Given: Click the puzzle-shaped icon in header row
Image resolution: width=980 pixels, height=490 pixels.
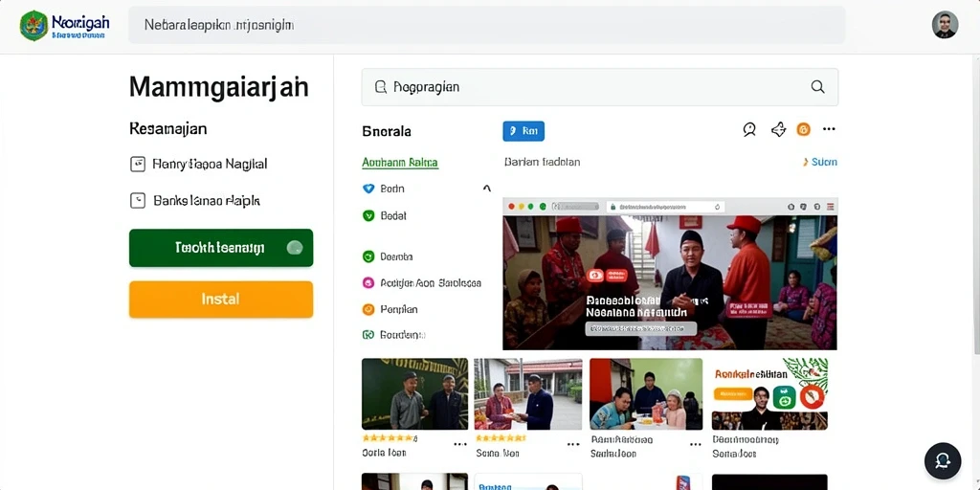Looking at the screenshot, I should click(778, 129).
